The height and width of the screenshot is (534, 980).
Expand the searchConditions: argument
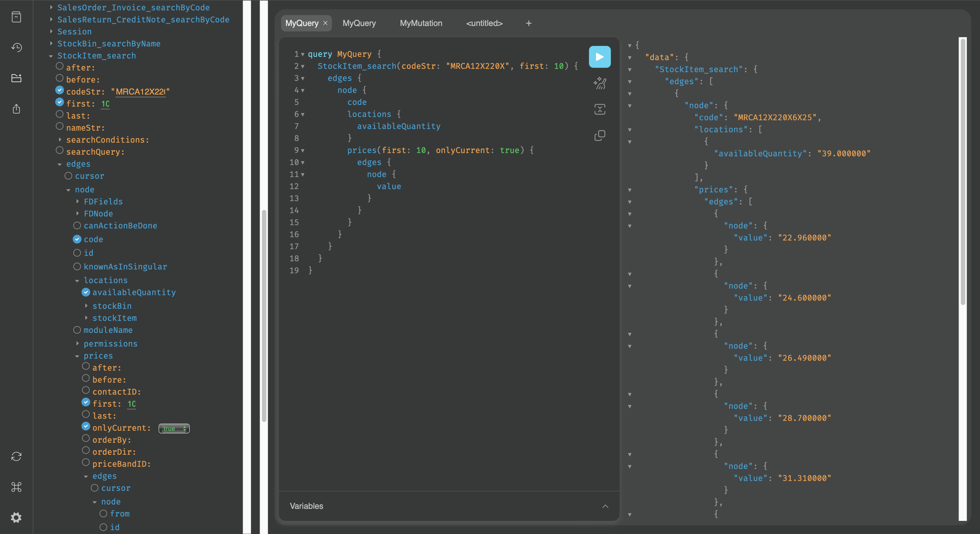[60, 140]
